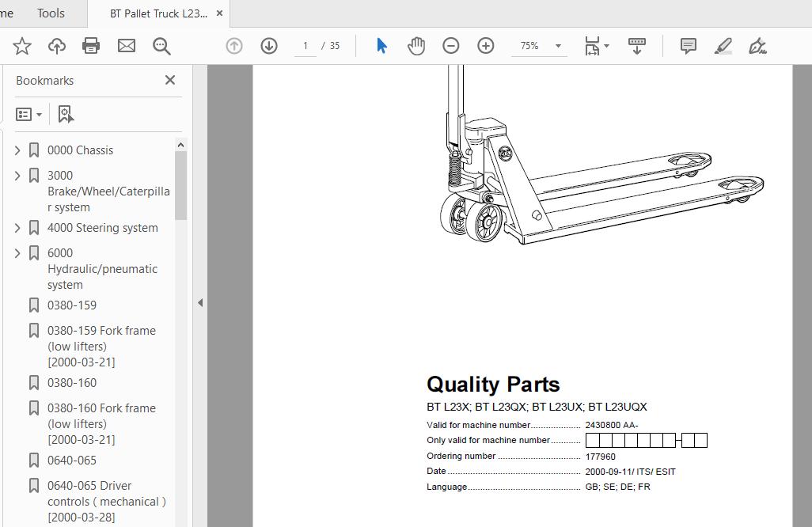
Task: Click the page number input field
Action: pyautogui.click(x=305, y=46)
